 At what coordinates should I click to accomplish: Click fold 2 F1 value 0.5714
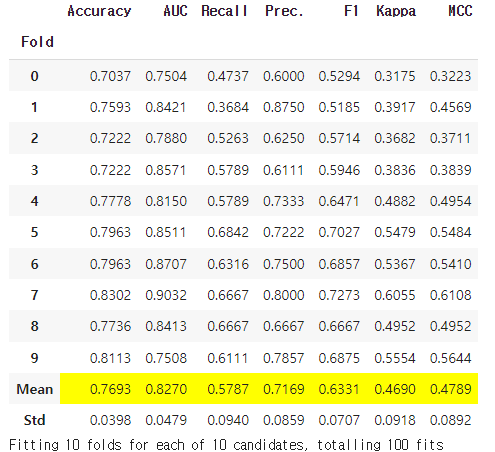339,138
